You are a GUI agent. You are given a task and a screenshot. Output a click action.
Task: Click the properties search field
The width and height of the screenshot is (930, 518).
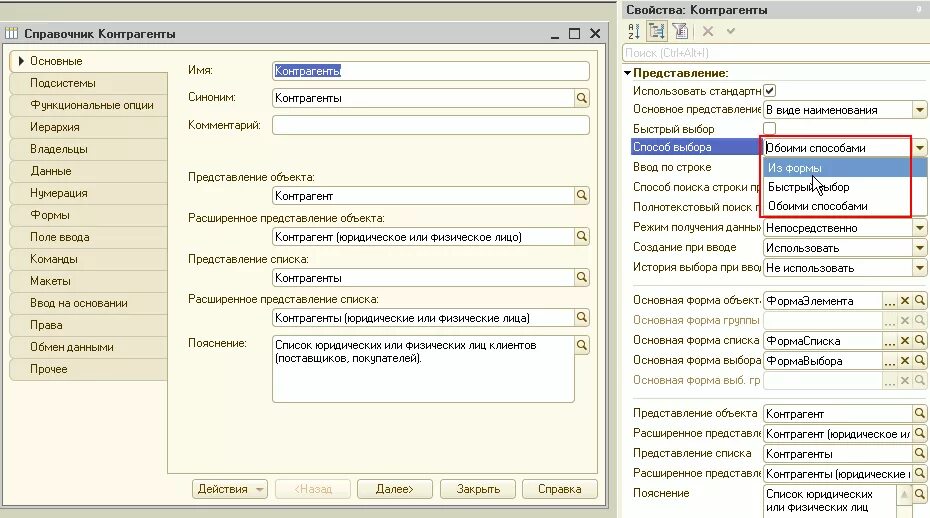click(x=776, y=53)
